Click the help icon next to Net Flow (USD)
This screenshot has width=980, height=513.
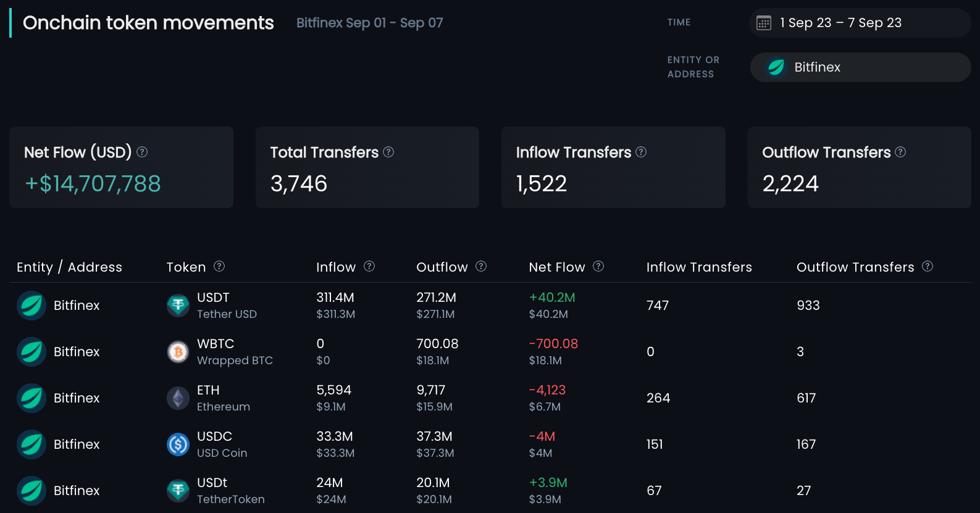pos(142,152)
